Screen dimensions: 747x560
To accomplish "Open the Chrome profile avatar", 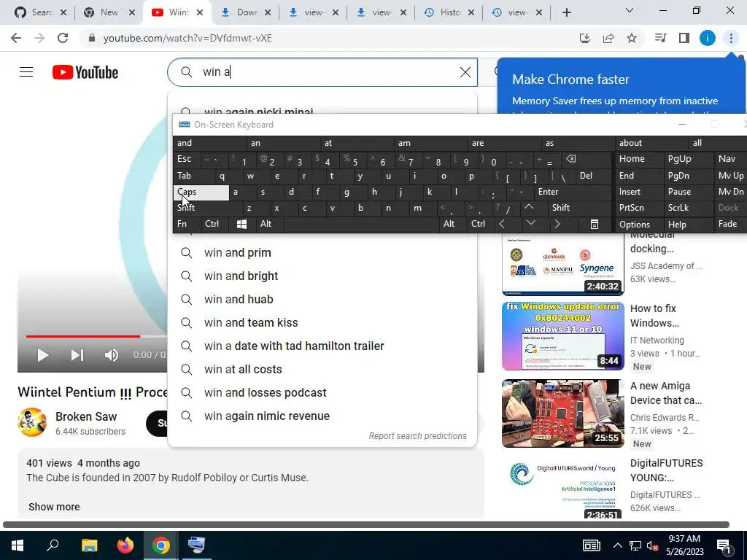I will [708, 38].
